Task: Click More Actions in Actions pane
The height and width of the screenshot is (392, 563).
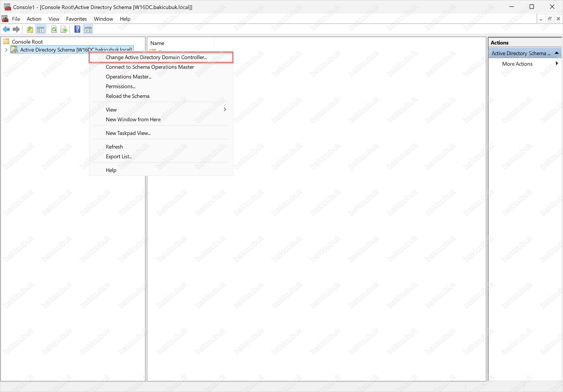Action: pyautogui.click(x=517, y=64)
